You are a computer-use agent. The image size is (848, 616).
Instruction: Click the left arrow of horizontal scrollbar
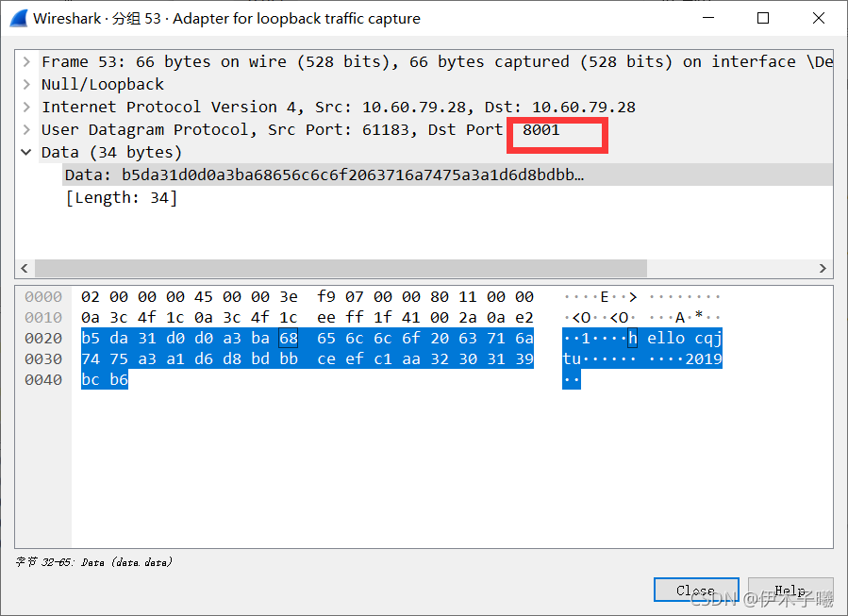[x=25, y=268]
